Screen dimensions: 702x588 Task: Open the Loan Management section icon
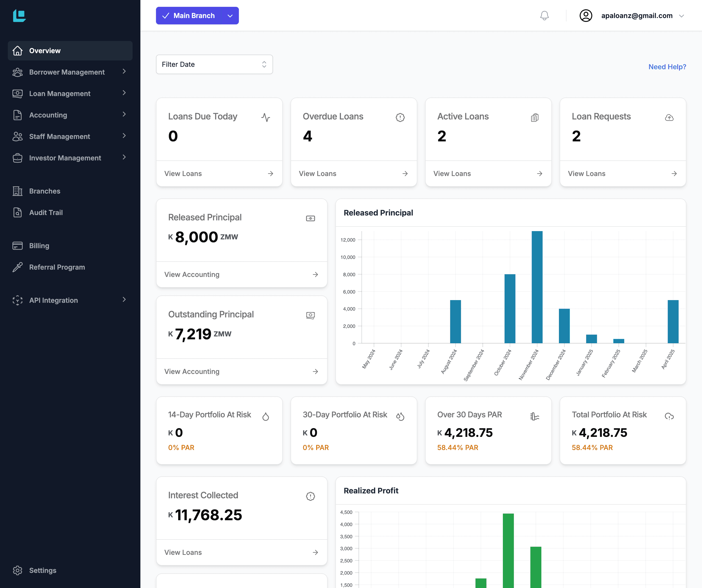click(x=18, y=93)
